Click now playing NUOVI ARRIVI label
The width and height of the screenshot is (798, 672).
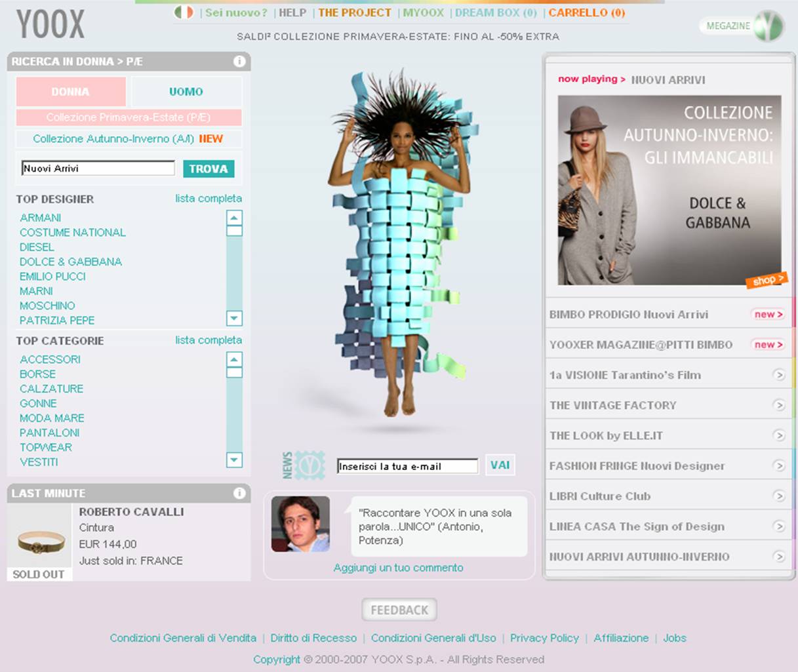click(631, 79)
